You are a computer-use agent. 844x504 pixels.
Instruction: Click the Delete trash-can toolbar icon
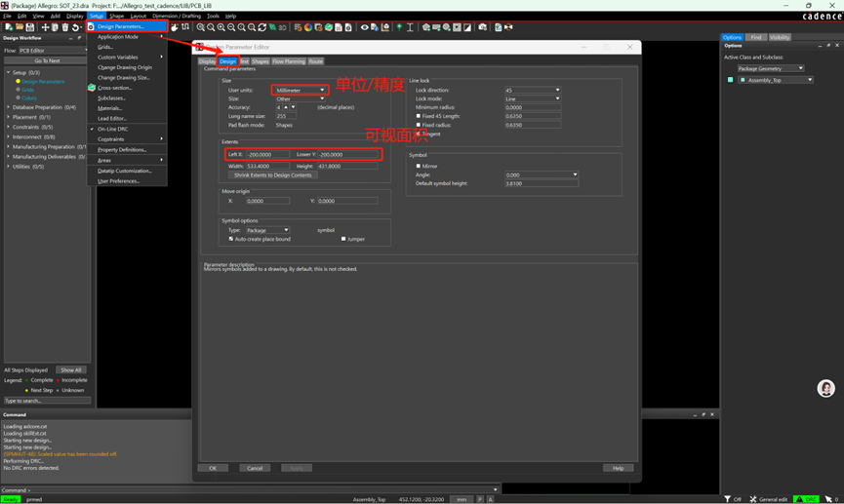[65, 27]
